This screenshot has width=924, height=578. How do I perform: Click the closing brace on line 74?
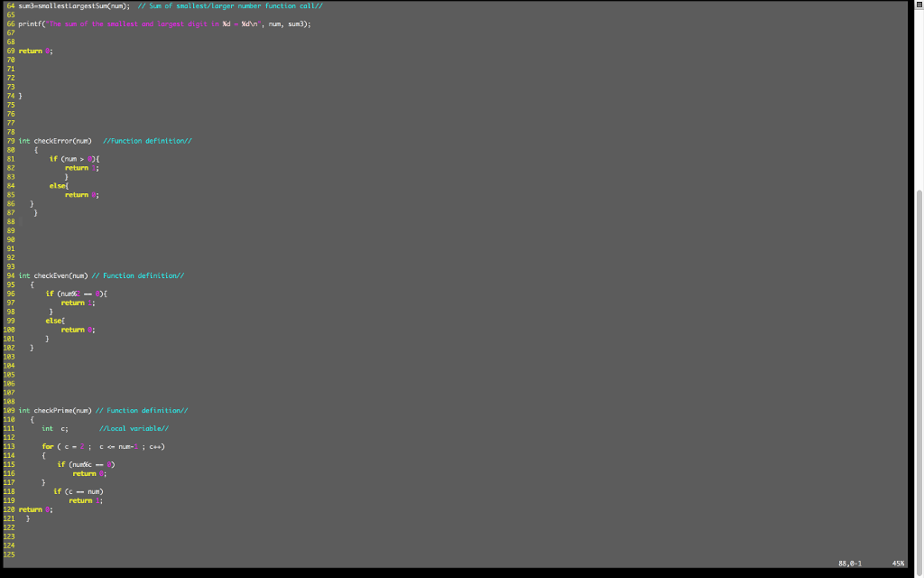point(19,96)
